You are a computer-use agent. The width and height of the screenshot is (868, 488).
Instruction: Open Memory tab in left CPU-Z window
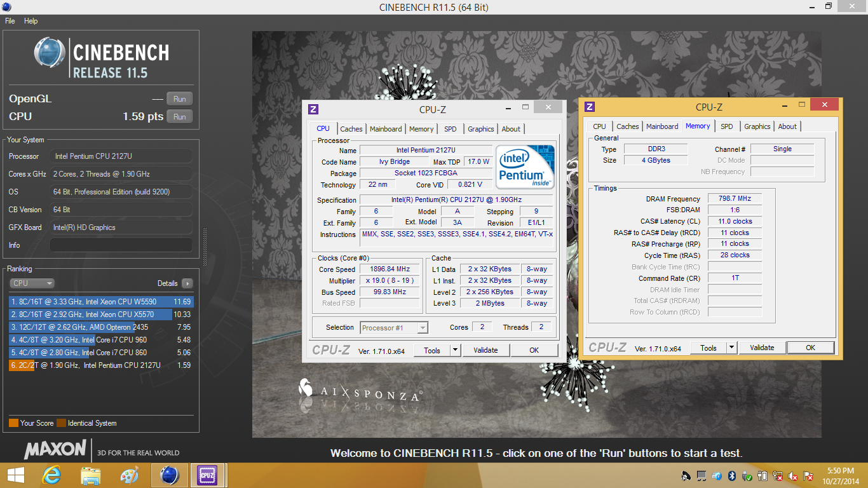click(421, 129)
